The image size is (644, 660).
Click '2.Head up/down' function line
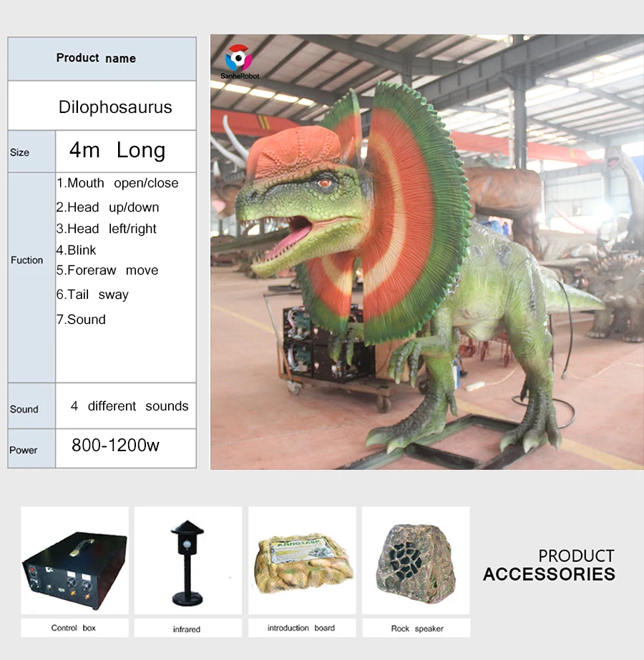pos(108,207)
